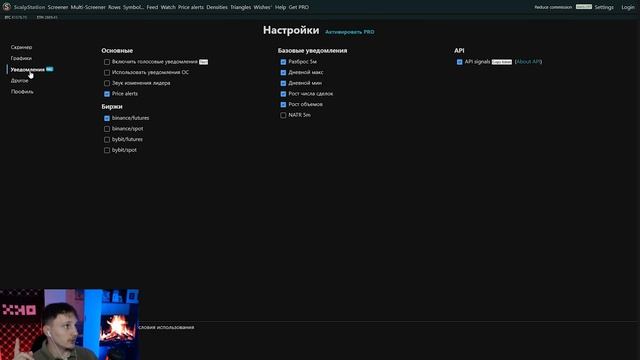Click the Биржи section heading
The height and width of the screenshot is (360, 640).
click(112, 107)
